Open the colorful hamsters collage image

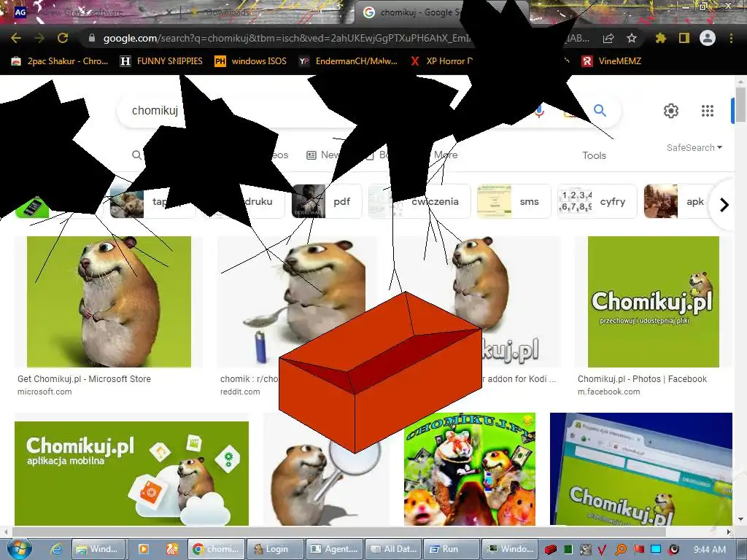470,469
